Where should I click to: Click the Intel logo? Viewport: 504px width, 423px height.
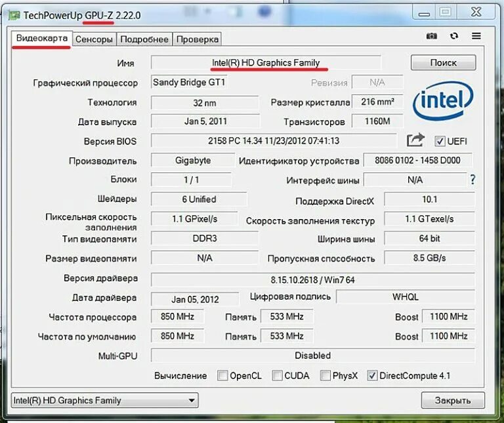click(x=442, y=100)
